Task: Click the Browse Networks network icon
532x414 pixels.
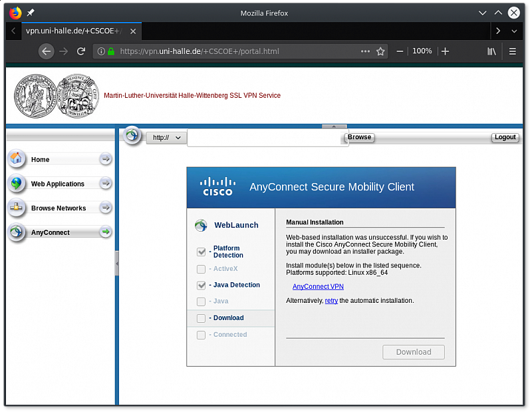Action: coord(16,207)
